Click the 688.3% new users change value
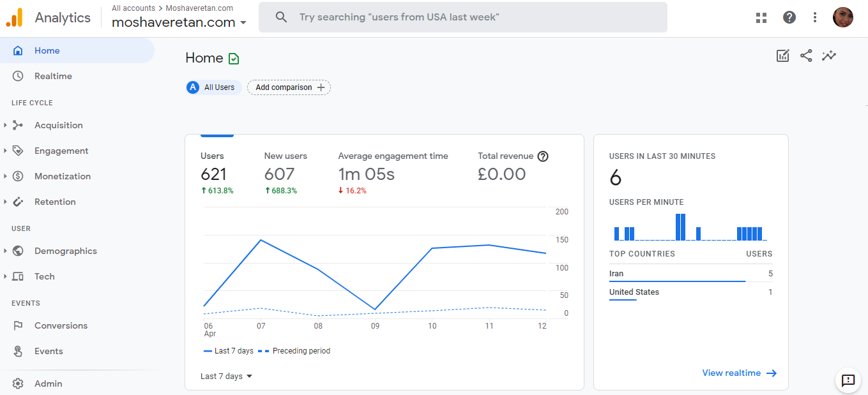The width and height of the screenshot is (868, 395). [x=281, y=191]
